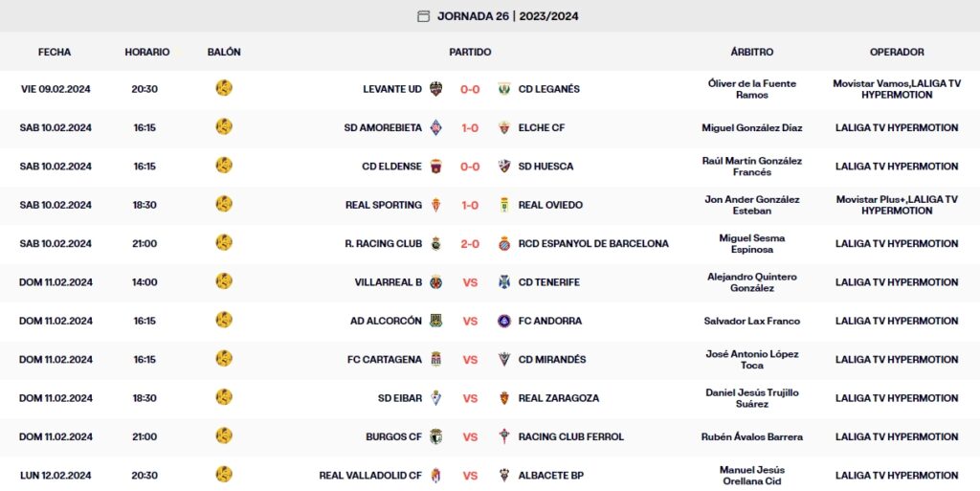Open the Real Oviedo team link
Viewport: 980px width, 491px height.
(x=550, y=205)
